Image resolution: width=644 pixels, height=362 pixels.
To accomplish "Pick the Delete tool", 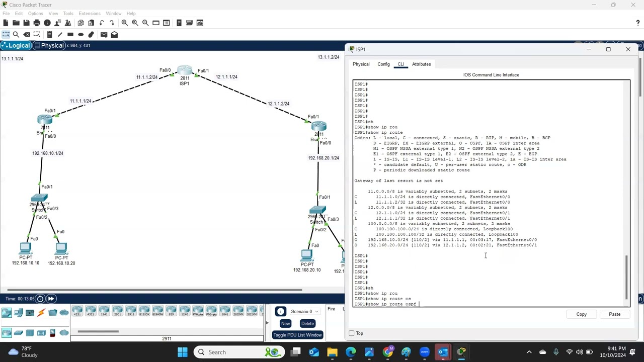I will (x=27, y=34).
